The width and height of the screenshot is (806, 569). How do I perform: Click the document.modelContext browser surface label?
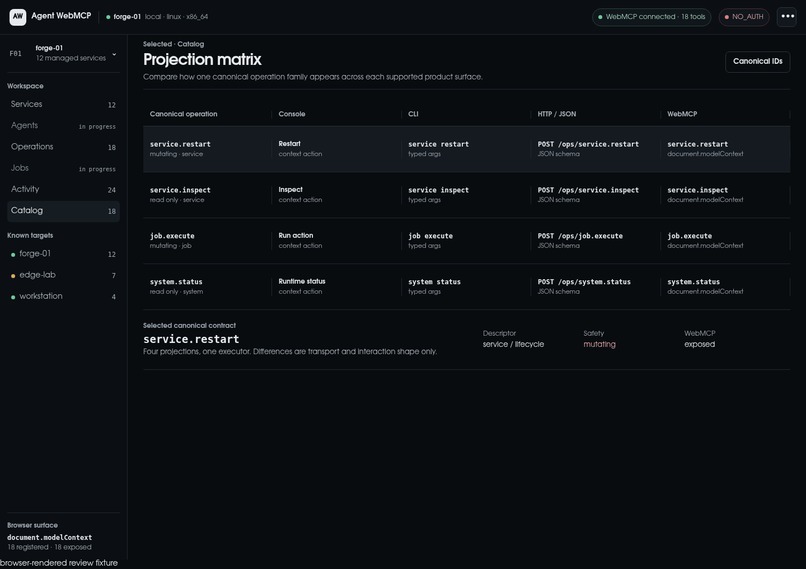click(x=49, y=537)
